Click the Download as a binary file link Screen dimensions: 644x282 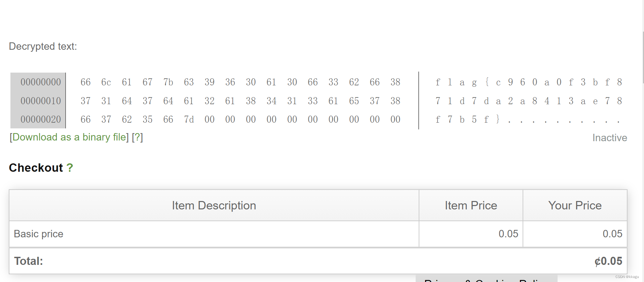(69, 137)
